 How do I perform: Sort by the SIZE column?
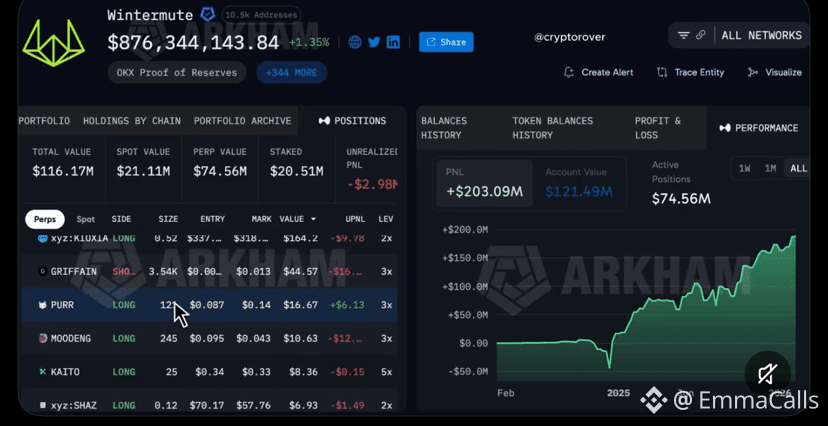coord(168,219)
